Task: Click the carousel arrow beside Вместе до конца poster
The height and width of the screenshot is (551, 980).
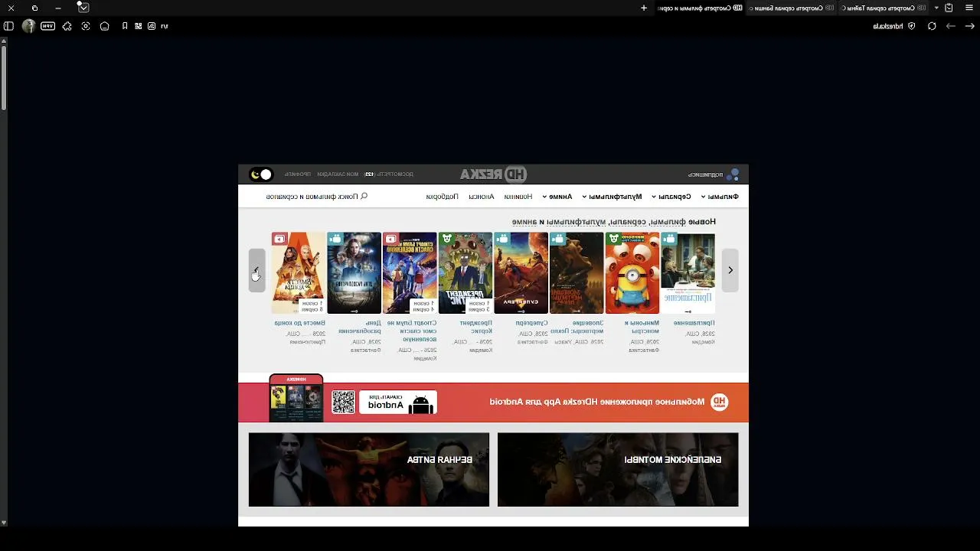Action: [256, 270]
